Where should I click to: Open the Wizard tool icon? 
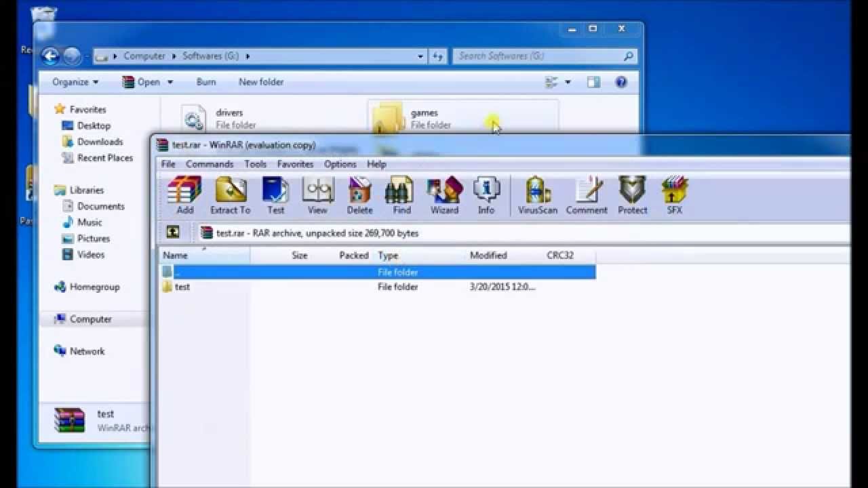444,195
